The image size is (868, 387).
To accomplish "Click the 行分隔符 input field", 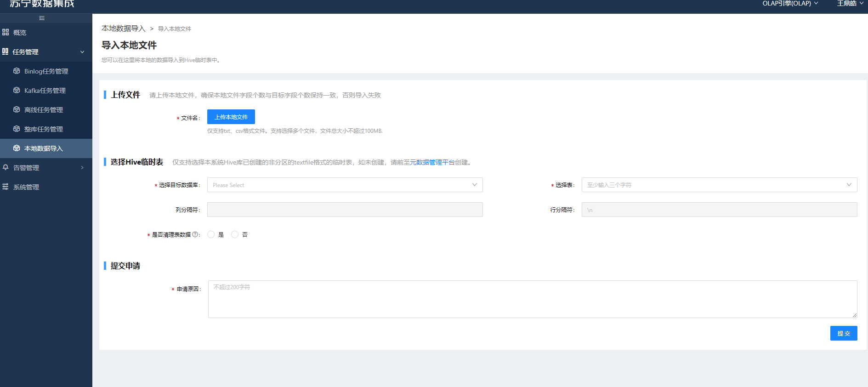I will 719,210.
